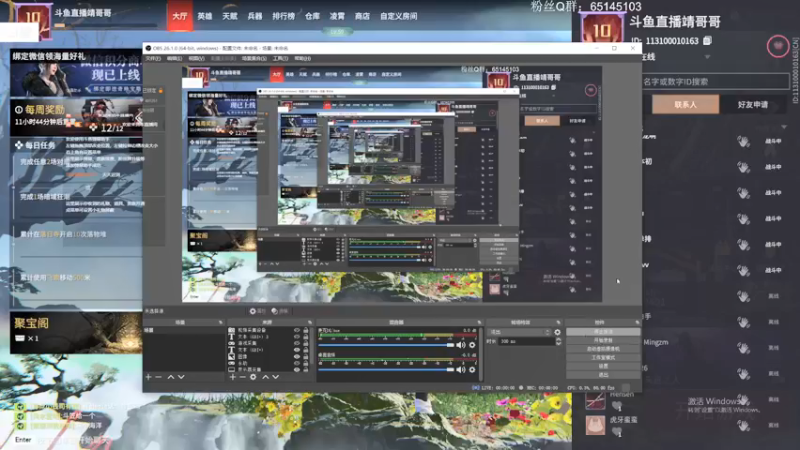Toggle lock of 视频采集设备 source
The width and height of the screenshot is (800, 450).
pyautogui.click(x=306, y=331)
